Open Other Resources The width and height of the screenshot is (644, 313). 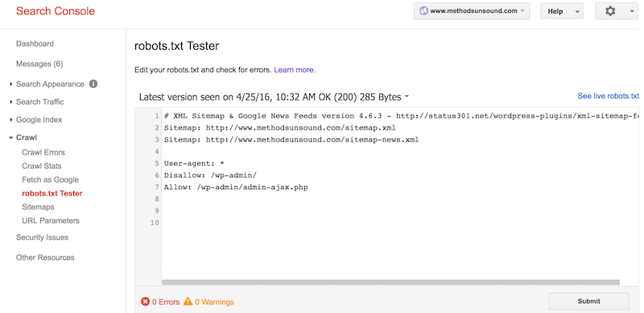tap(45, 257)
